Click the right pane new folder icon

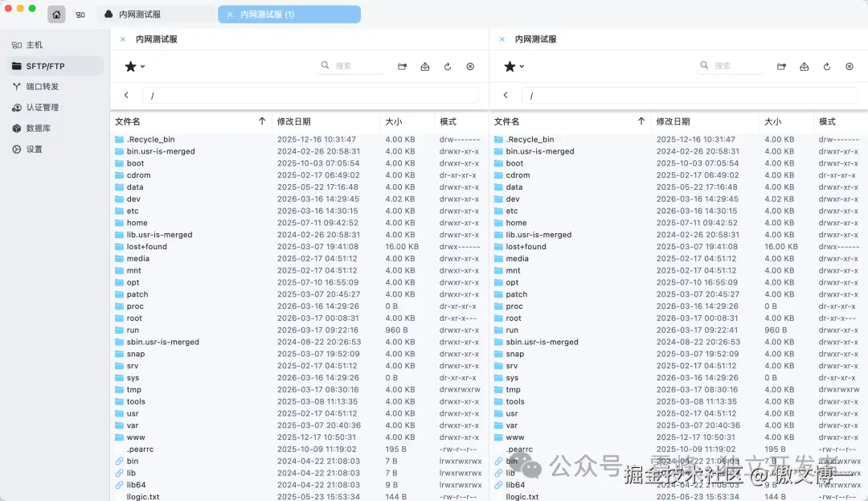click(782, 67)
